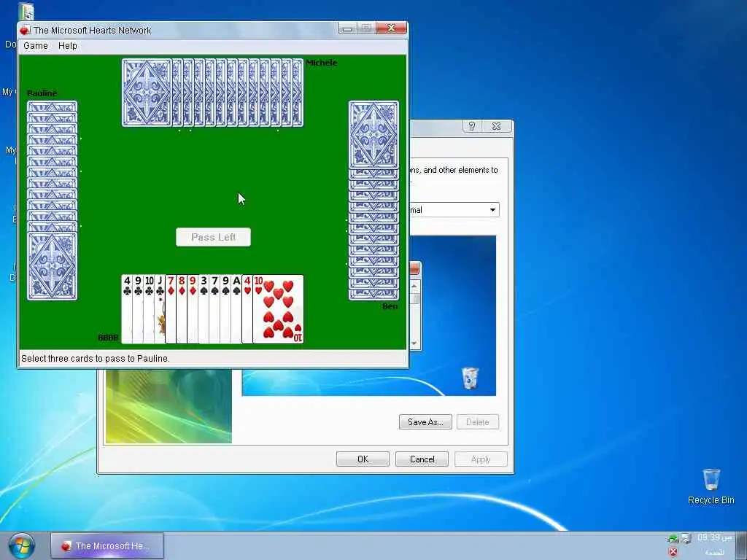
Task: Click the player name Michele
Action: [x=322, y=63]
